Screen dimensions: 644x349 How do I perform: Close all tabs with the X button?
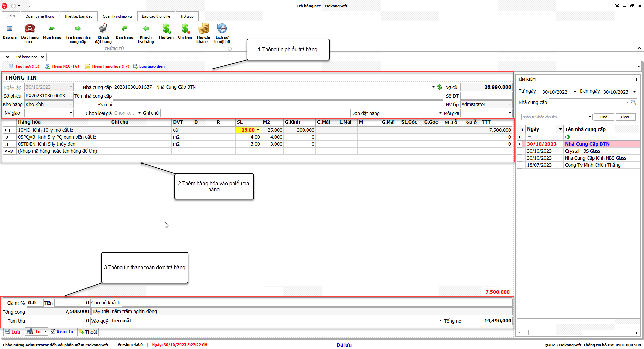tap(7, 57)
